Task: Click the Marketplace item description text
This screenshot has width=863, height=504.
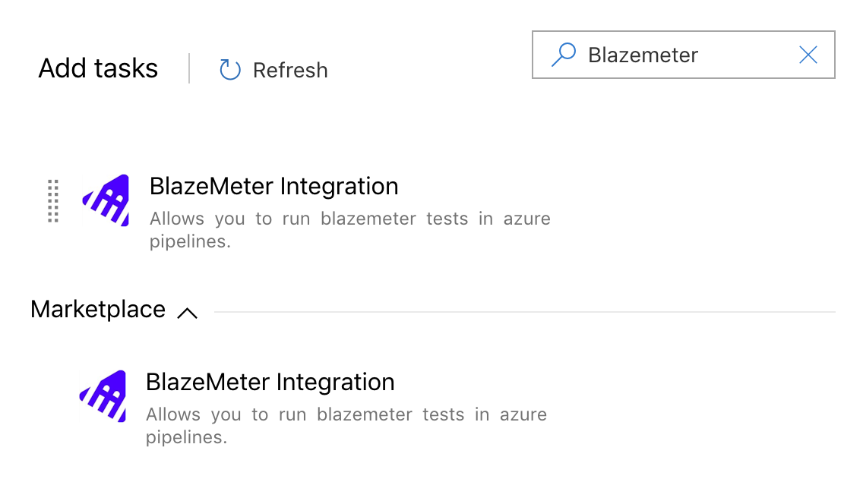Action: (x=346, y=425)
